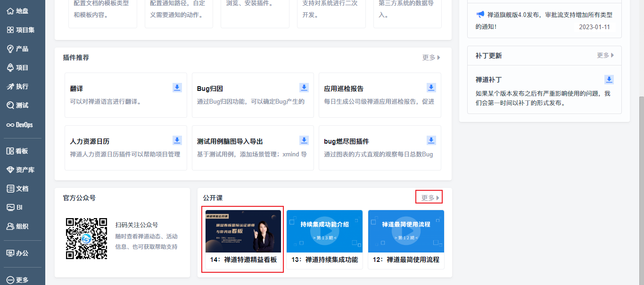This screenshot has width=644, height=285.
Task: Click date 2023-01-11
Action: coord(594,27)
